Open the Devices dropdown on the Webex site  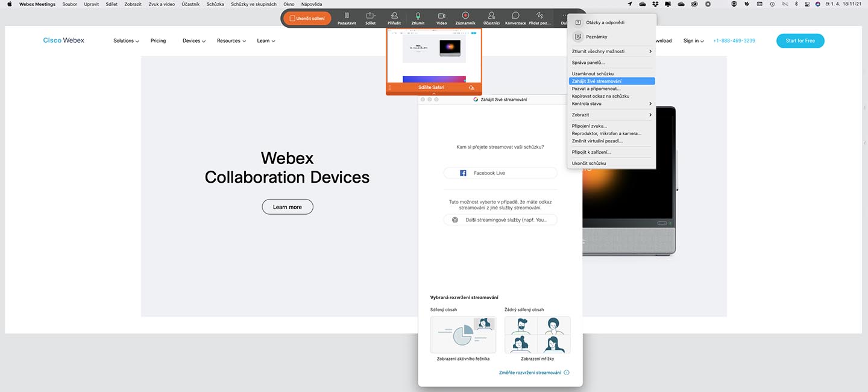(194, 41)
